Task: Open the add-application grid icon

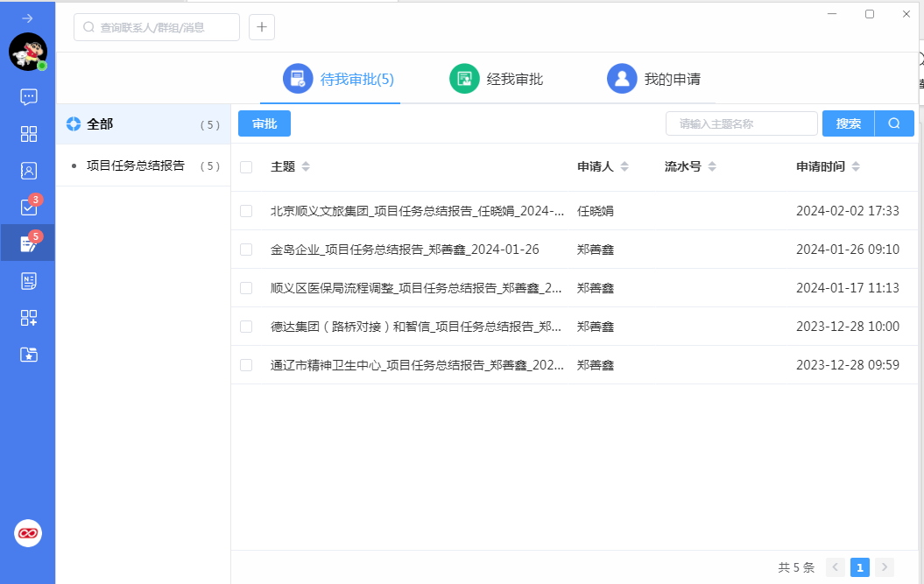Action: pos(28,317)
